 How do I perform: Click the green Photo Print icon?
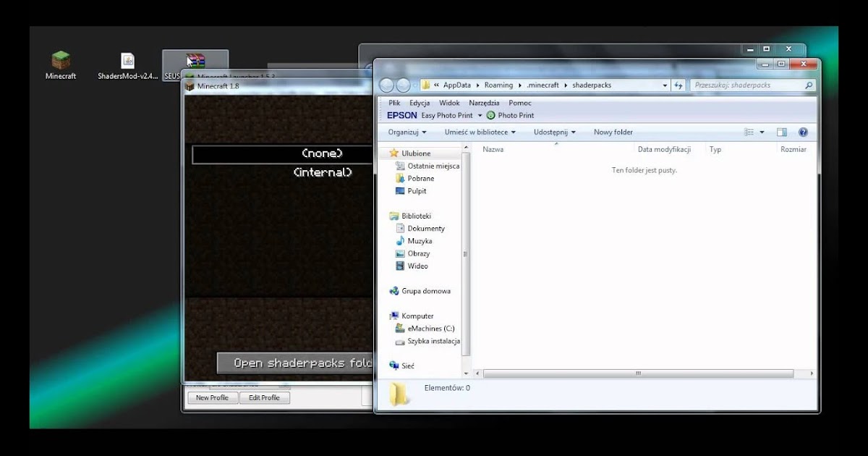coord(491,116)
